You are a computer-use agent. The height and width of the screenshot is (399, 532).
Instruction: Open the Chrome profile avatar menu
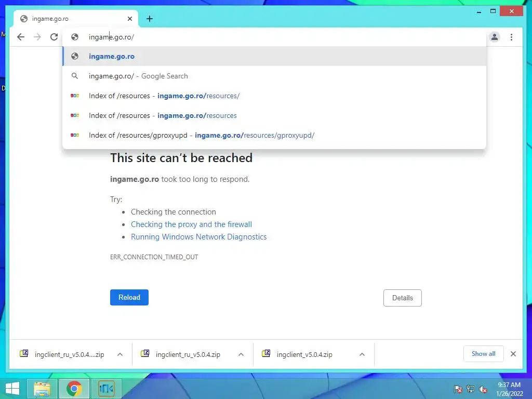point(495,37)
